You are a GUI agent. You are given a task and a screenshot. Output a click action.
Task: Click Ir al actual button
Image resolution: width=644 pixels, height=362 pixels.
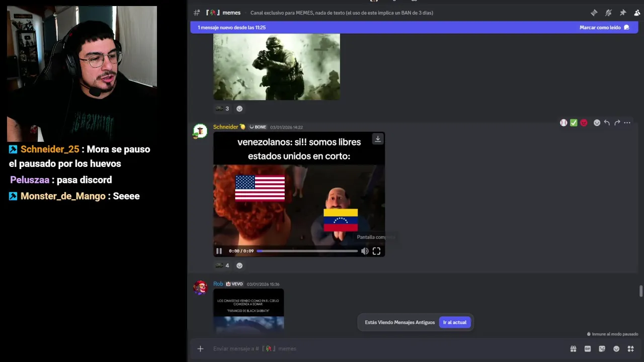455,322
